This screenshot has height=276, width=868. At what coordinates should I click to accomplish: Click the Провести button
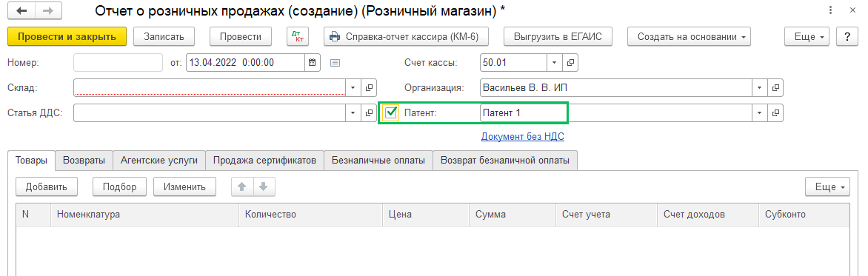(x=240, y=37)
